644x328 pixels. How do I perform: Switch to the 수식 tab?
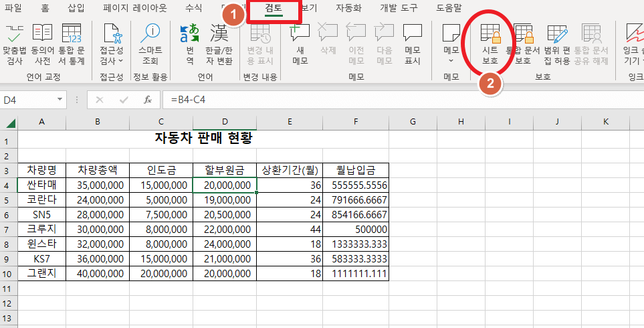click(x=193, y=7)
